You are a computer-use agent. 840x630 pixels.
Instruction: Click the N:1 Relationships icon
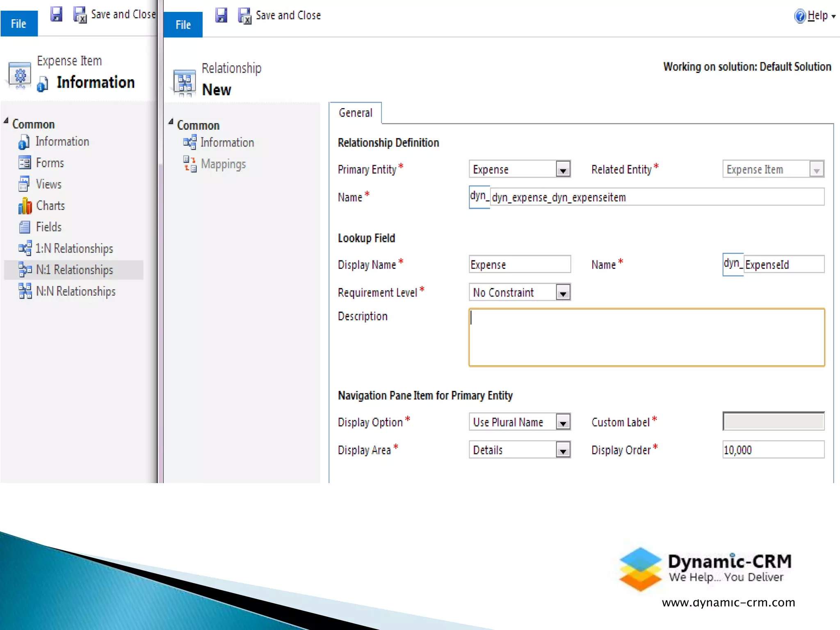click(x=25, y=269)
